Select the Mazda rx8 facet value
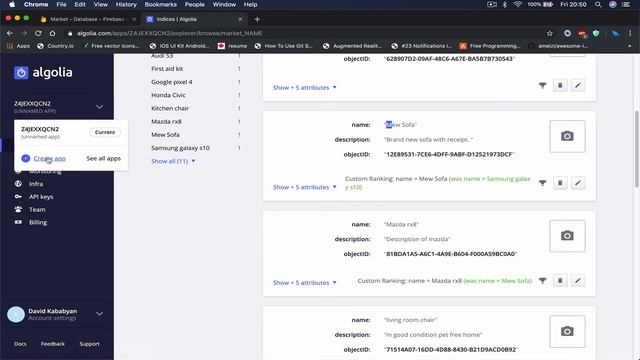The width and height of the screenshot is (640, 360). pos(166,122)
